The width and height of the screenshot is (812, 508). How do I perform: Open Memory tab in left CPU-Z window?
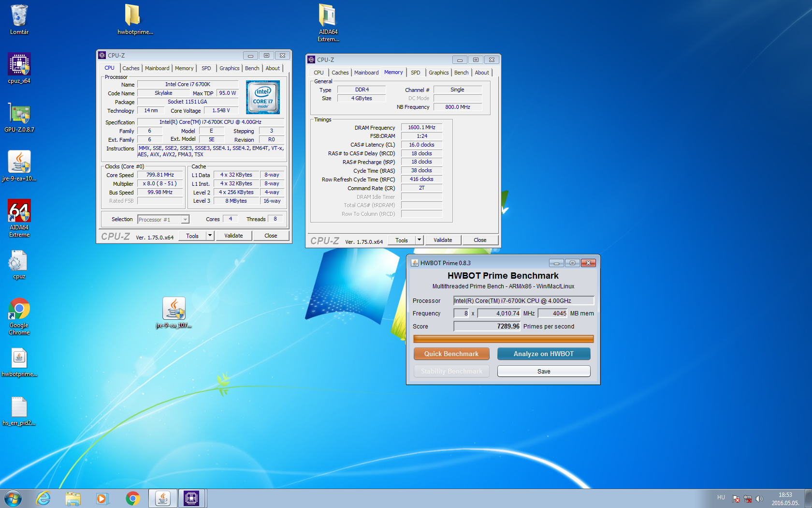tap(184, 68)
